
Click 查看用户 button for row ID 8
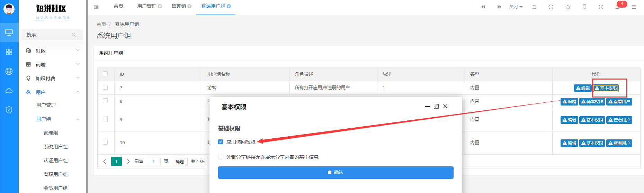coord(619,102)
